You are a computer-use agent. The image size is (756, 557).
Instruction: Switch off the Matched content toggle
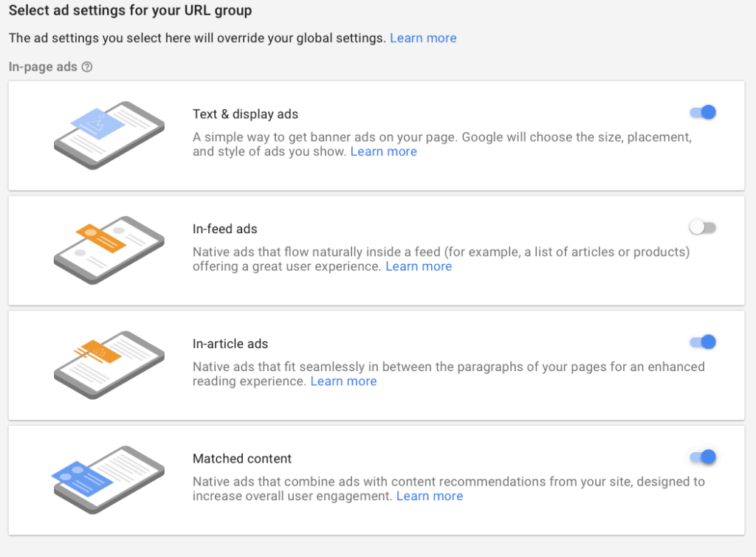(x=703, y=457)
